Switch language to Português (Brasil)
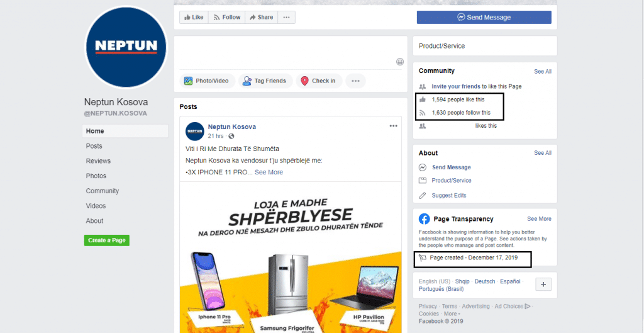The image size is (644, 333). point(441,289)
